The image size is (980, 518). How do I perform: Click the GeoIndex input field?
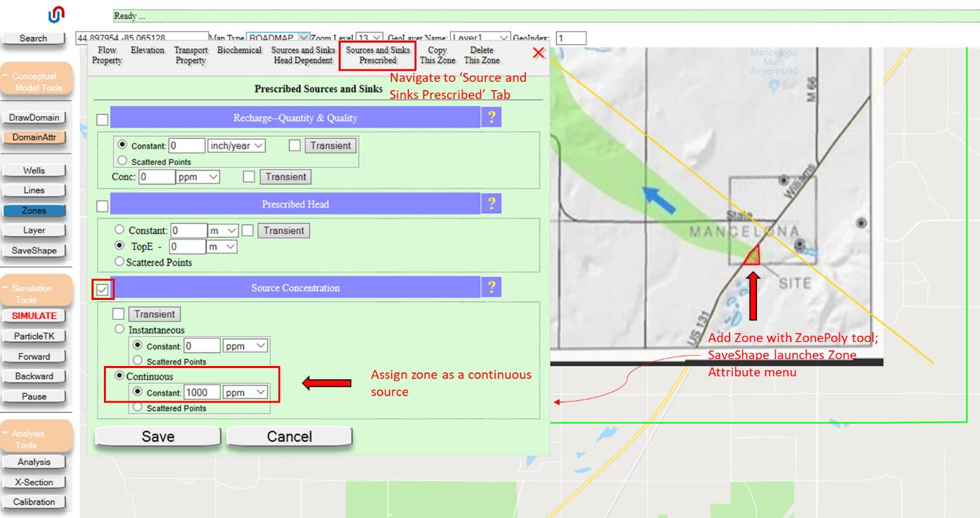571,39
